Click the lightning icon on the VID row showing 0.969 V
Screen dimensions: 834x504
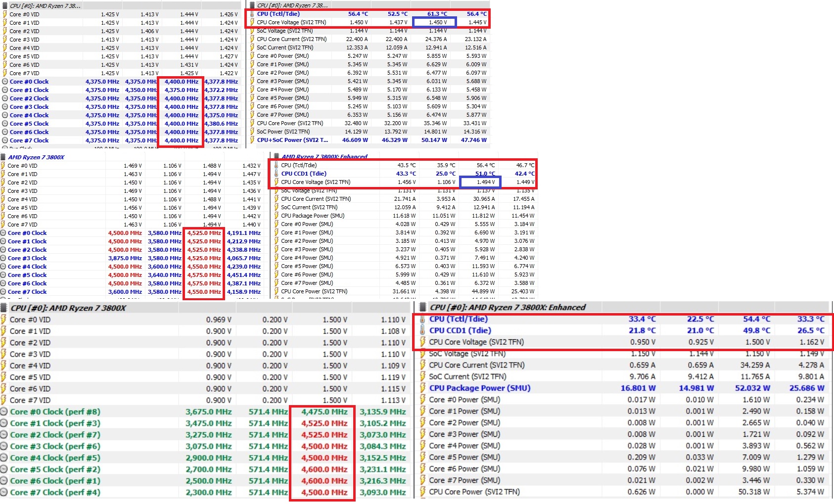[3, 320]
